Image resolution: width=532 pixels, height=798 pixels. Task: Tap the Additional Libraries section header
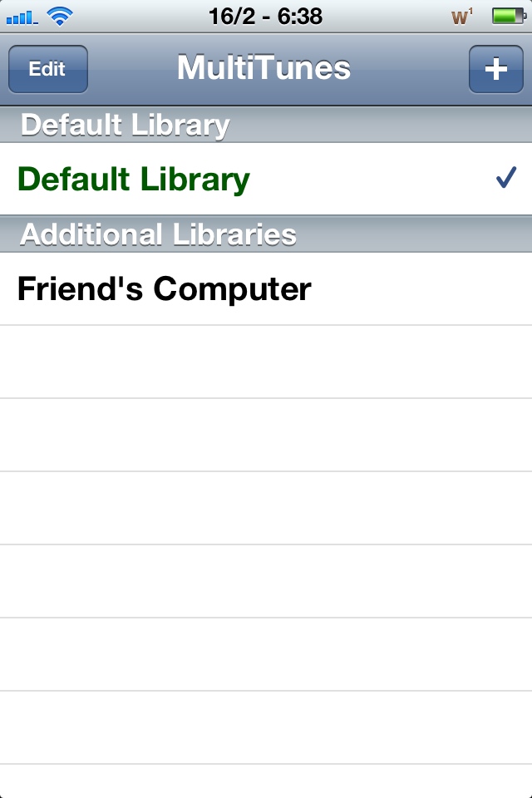coord(266,234)
